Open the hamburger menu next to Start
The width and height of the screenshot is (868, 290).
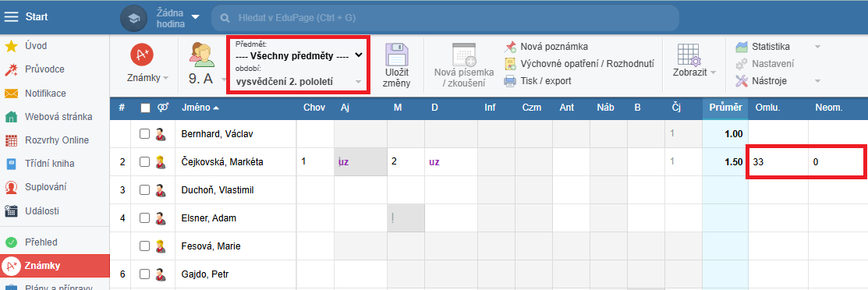point(12,16)
